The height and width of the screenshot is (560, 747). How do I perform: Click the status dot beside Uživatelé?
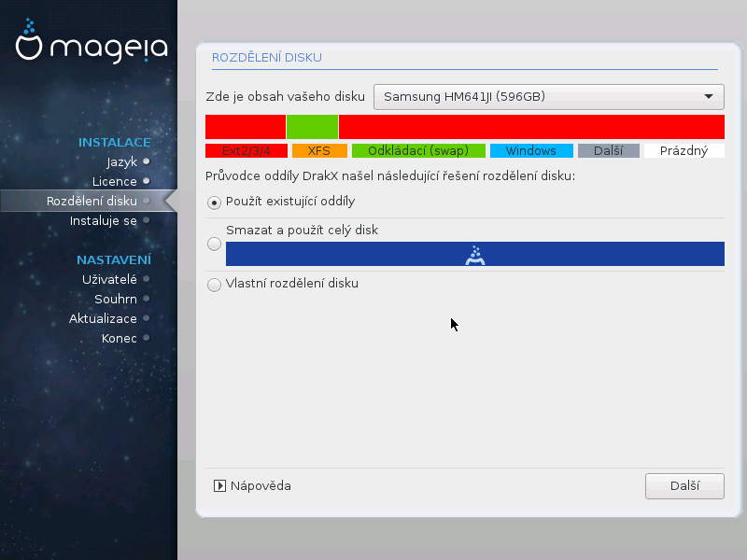pyautogui.click(x=147, y=279)
